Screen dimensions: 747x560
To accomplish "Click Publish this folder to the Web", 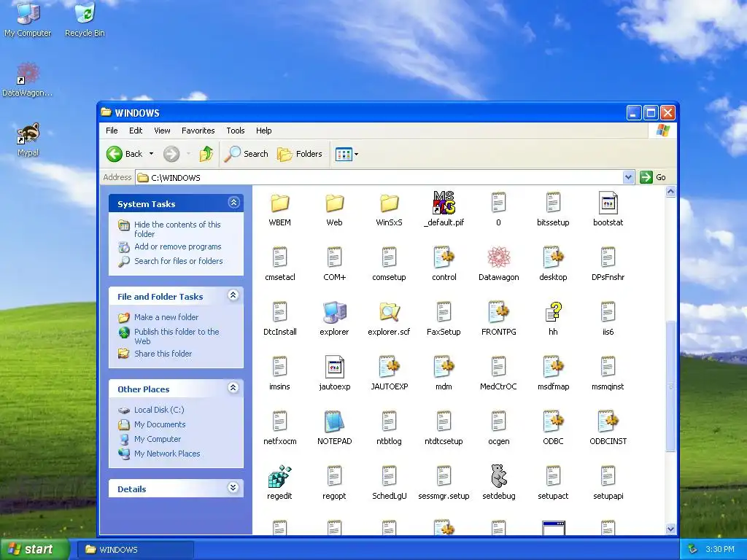I will pos(177,336).
